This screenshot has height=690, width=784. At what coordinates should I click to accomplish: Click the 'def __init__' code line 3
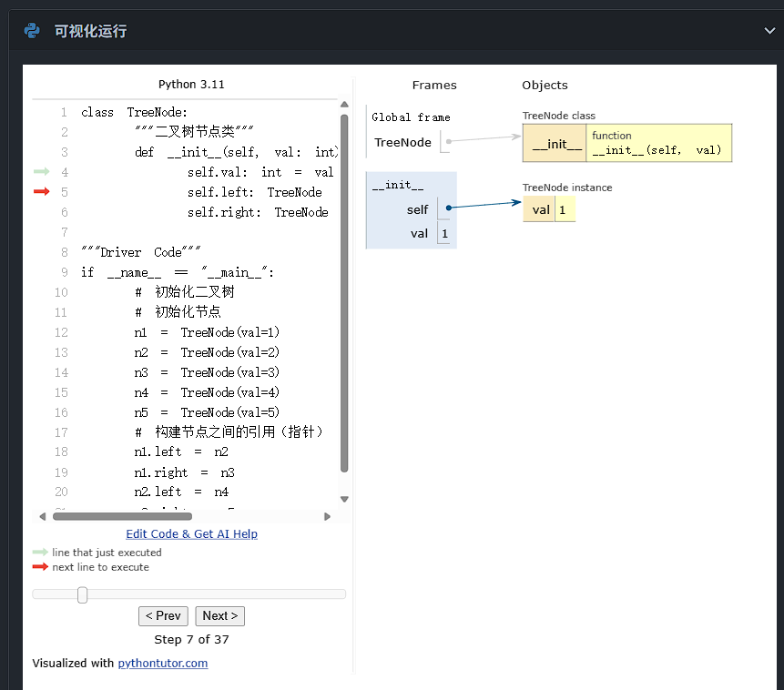[x=236, y=152]
